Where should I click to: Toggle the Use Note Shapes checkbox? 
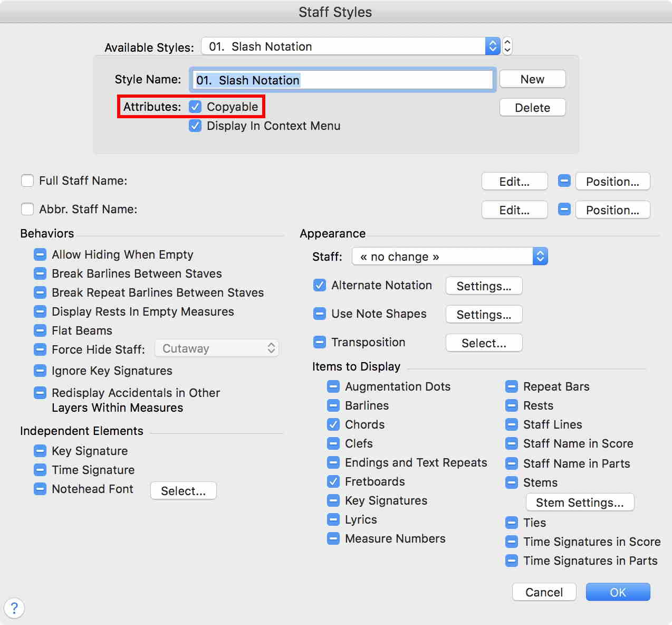(x=320, y=314)
